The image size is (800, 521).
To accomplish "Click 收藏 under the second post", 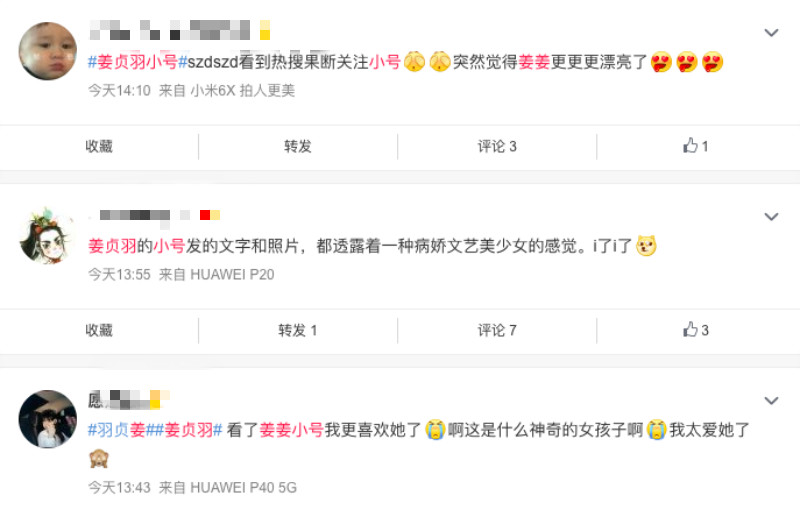I will [x=99, y=330].
